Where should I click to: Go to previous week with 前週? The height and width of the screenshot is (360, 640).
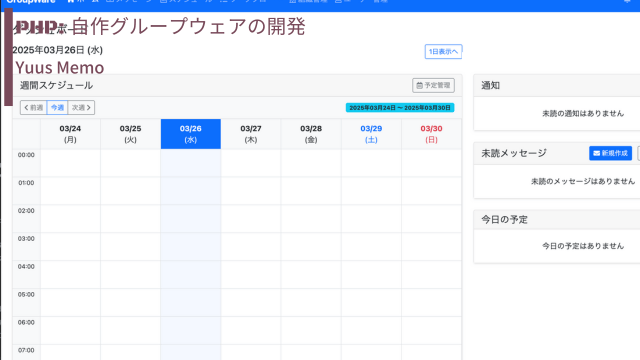tap(33, 107)
